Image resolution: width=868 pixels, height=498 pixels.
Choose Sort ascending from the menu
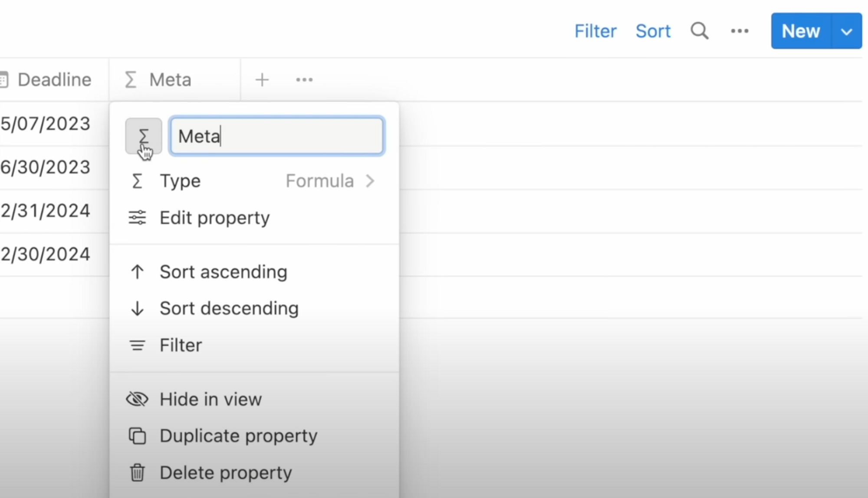pos(223,272)
